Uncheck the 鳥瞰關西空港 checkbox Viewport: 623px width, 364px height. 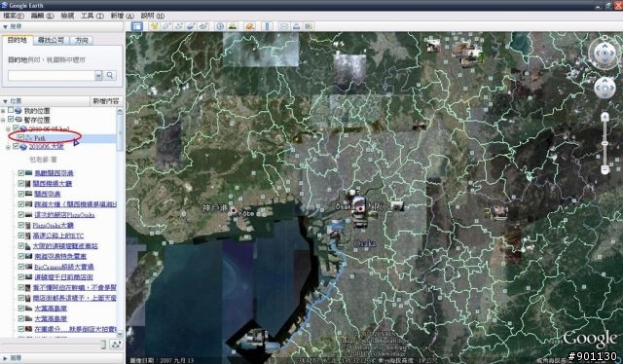pos(20,173)
